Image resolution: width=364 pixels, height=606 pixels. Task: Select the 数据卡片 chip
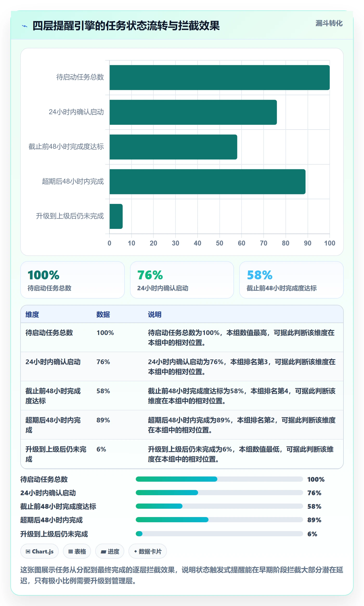point(148,551)
